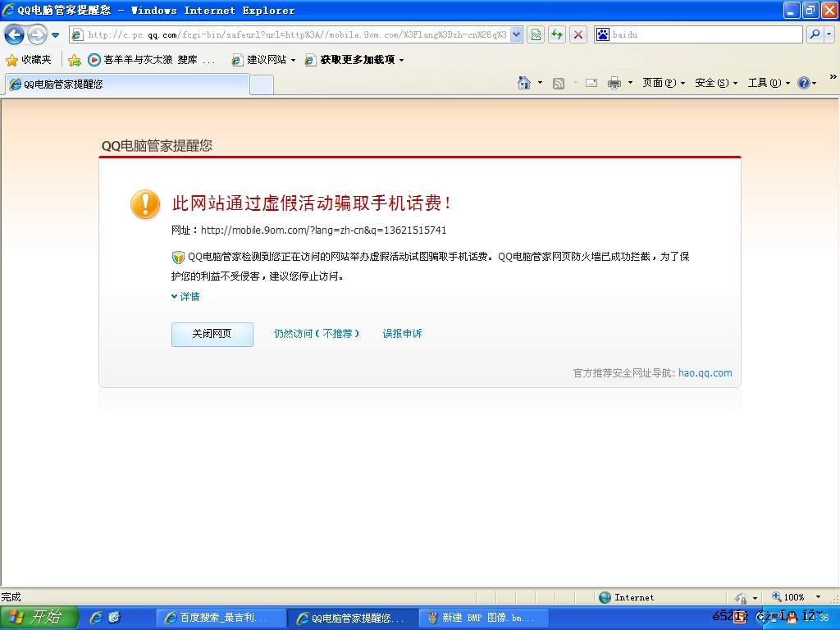Viewport: 840px width, 630px height.
Task: Expand the 详情 details section
Action: (x=185, y=296)
